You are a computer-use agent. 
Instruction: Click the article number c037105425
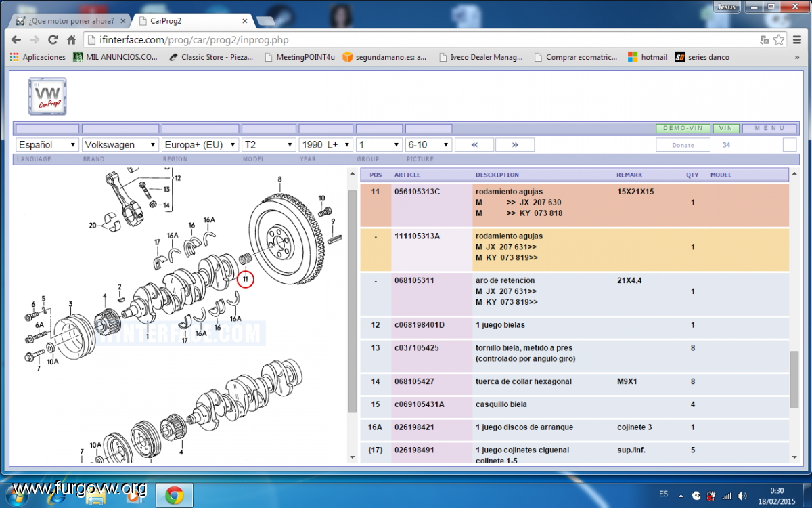coord(417,348)
